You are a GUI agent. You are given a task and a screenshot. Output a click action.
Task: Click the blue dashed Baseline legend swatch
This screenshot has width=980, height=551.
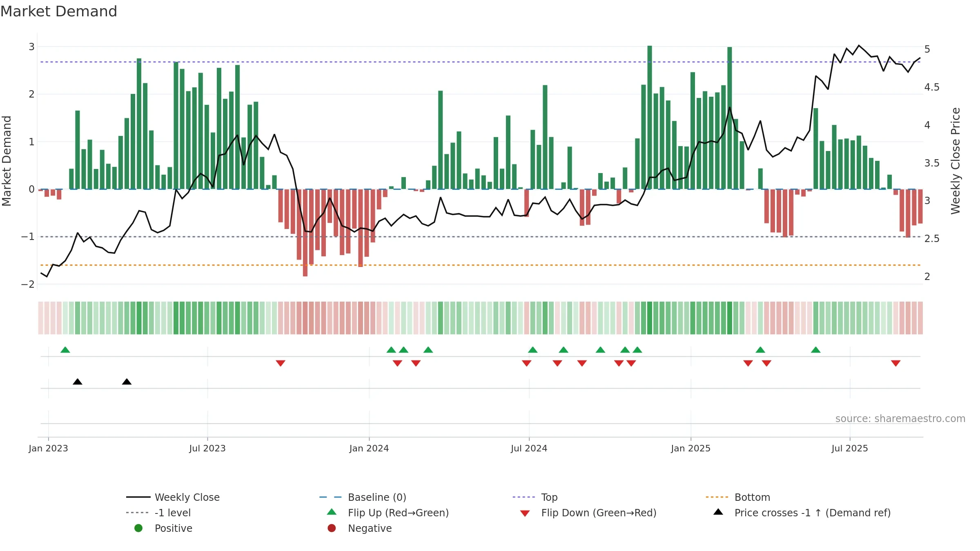[x=330, y=497]
